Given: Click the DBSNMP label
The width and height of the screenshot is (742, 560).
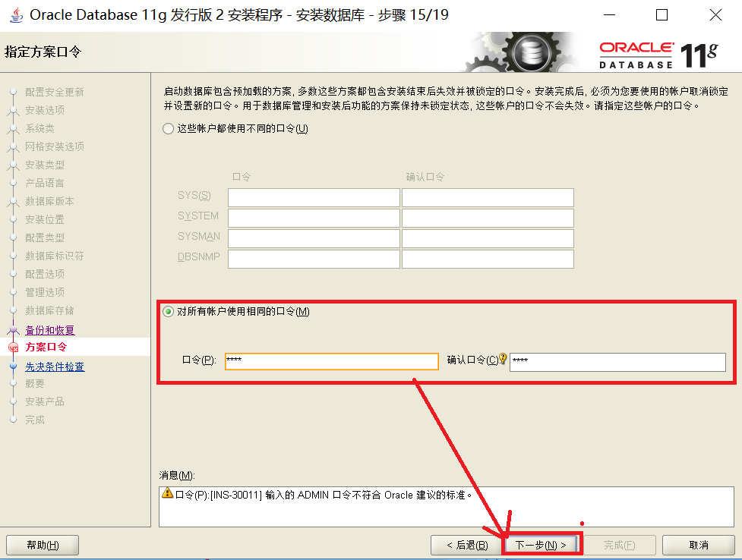Looking at the screenshot, I should tap(199, 256).
